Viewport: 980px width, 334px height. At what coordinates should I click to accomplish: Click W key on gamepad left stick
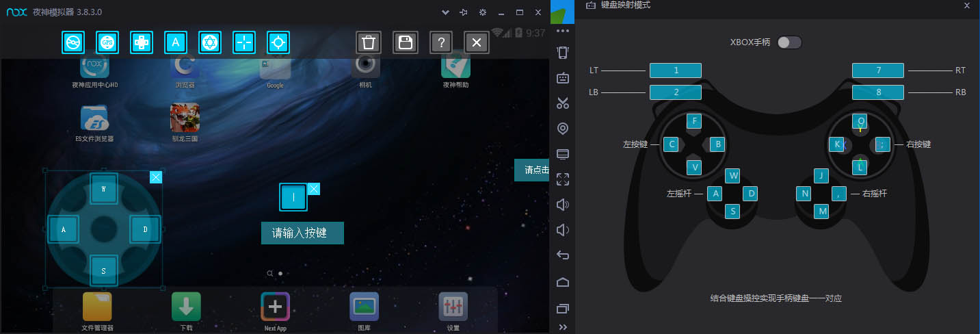[733, 176]
